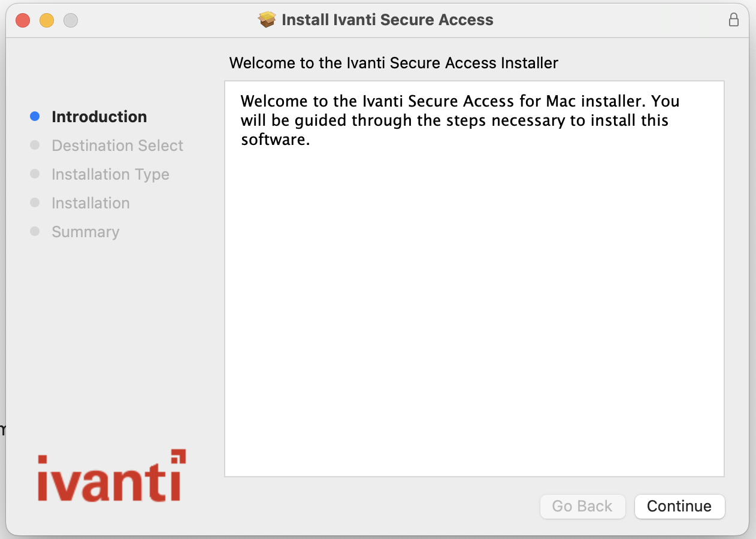Click the "Welcome to the Ivanti Secure Access Installer" heading
The width and height of the screenshot is (756, 539).
point(394,63)
